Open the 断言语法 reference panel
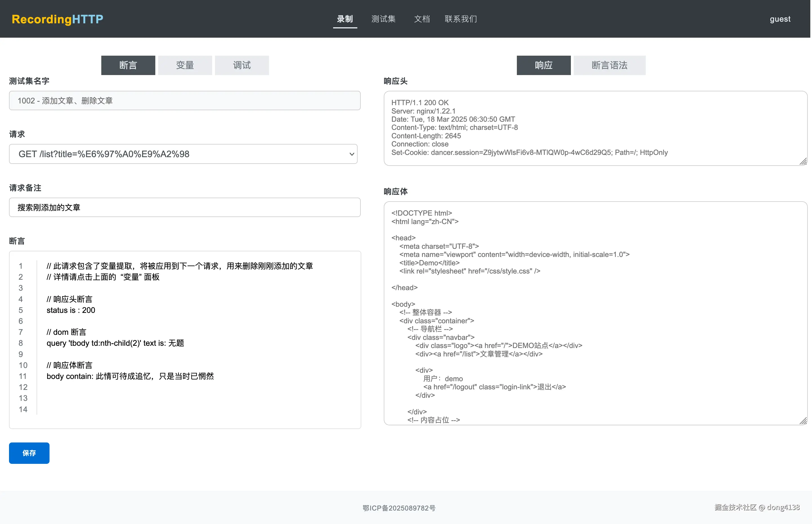812x524 pixels. click(x=609, y=65)
